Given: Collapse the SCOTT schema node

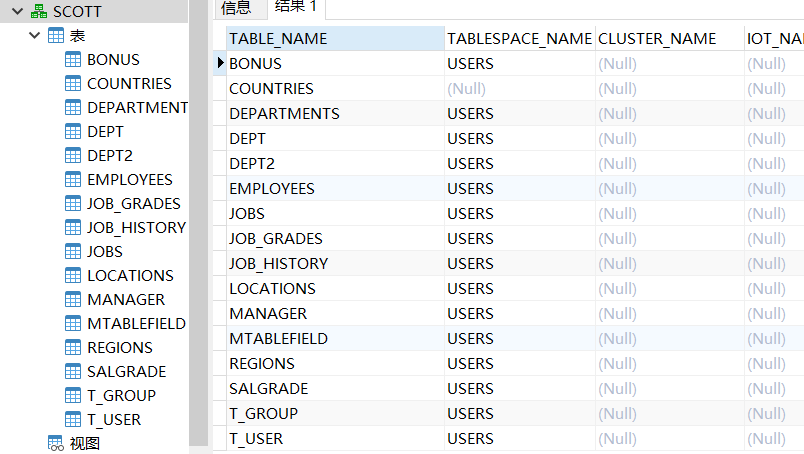Looking at the screenshot, I should [17, 11].
